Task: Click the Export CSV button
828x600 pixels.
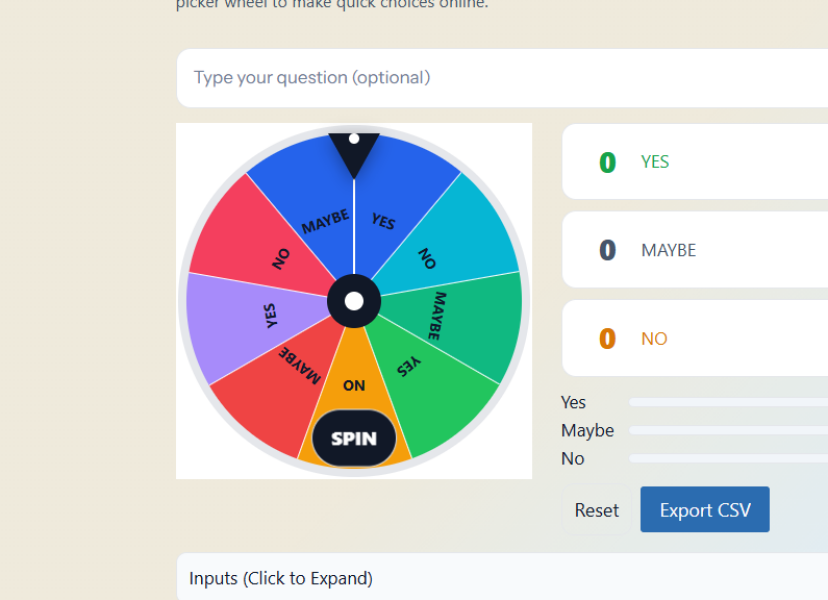Action: [705, 510]
